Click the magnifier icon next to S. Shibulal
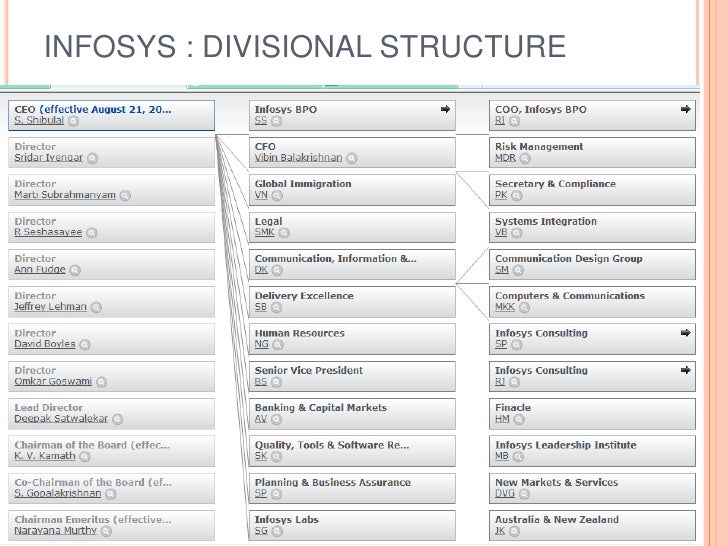This screenshot has height=546, width=728. point(73,121)
